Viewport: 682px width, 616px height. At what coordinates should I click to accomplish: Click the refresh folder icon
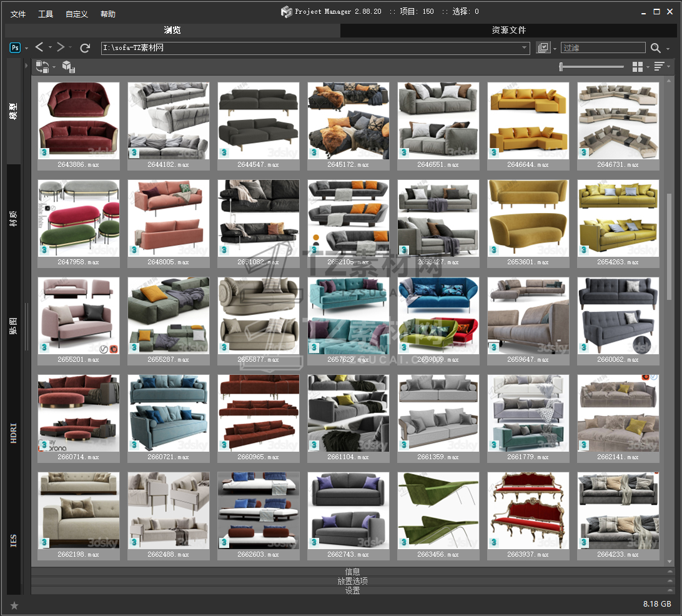point(86,48)
